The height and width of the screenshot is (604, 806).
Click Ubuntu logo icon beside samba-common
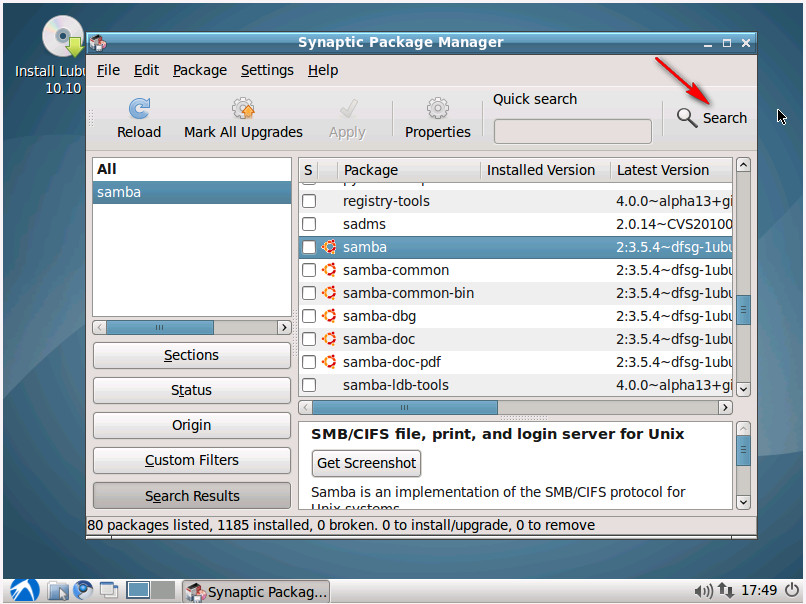329,270
